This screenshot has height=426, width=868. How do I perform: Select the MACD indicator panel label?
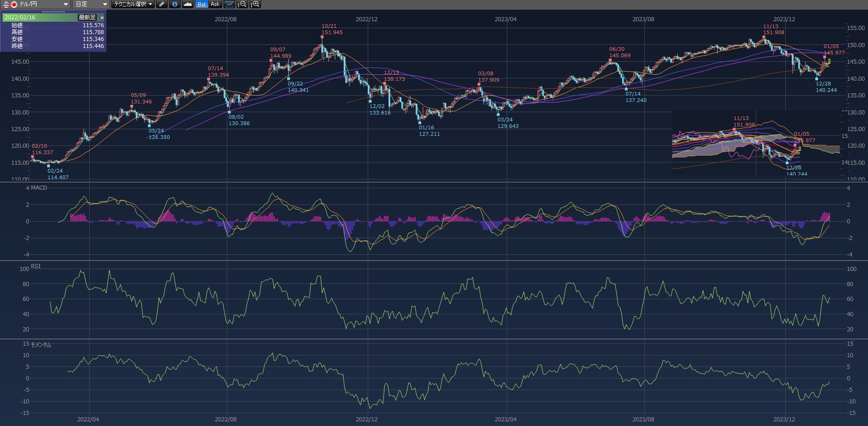(x=39, y=188)
